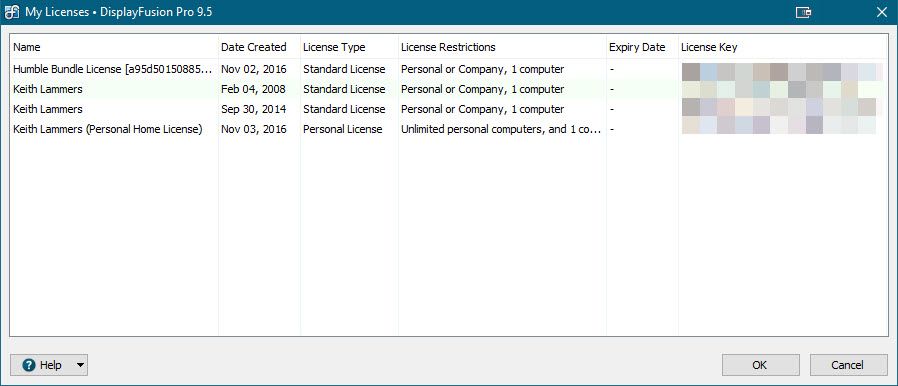The width and height of the screenshot is (898, 386).
Task: Sort by Expiry Date column header
Action: [x=642, y=47]
